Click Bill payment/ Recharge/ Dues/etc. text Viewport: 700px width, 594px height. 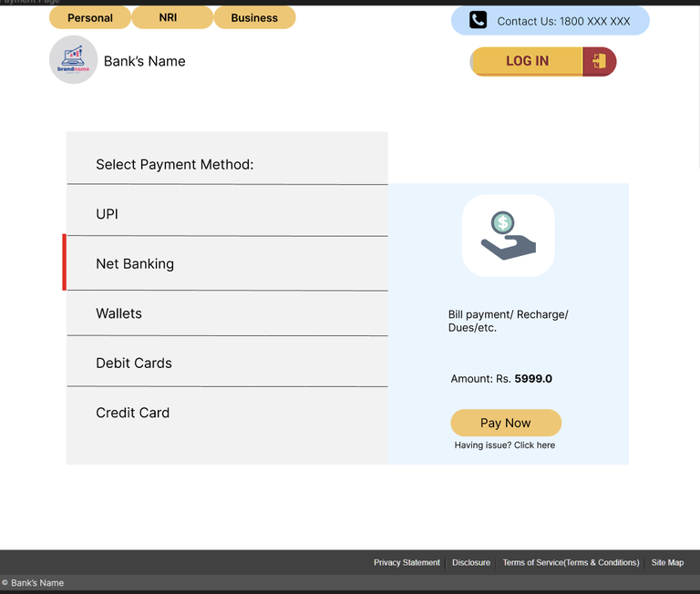[x=508, y=321]
